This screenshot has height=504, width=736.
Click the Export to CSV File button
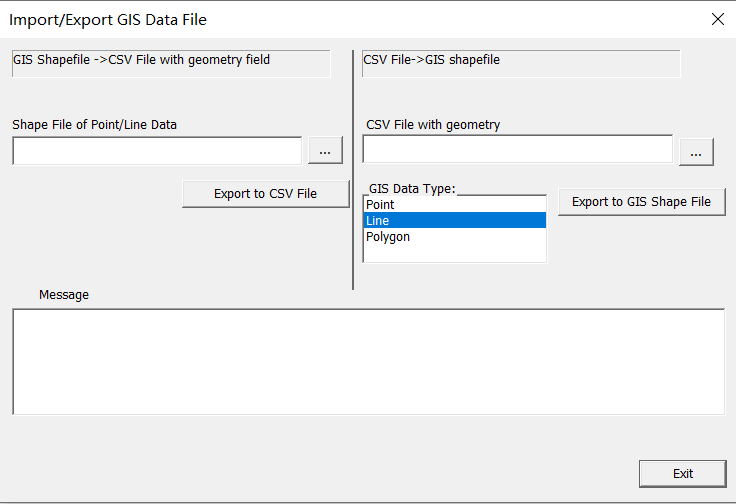[266, 194]
